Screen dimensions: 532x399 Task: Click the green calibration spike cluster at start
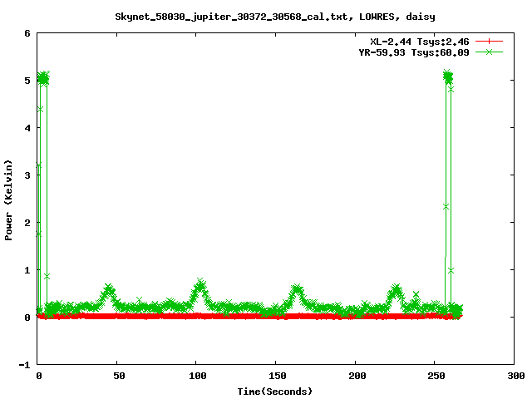(43, 79)
